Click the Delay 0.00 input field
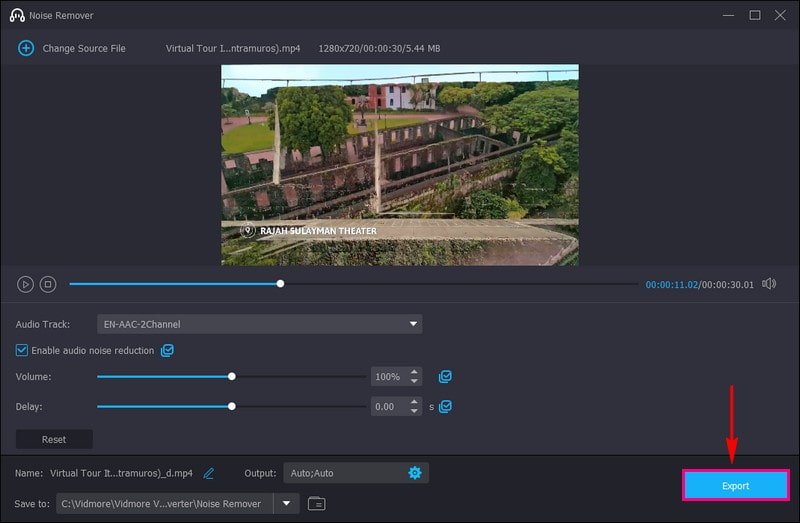 [x=389, y=407]
